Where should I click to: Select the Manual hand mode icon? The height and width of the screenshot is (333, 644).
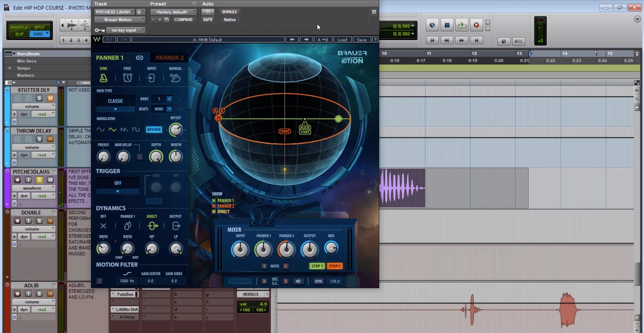point(175,78)
